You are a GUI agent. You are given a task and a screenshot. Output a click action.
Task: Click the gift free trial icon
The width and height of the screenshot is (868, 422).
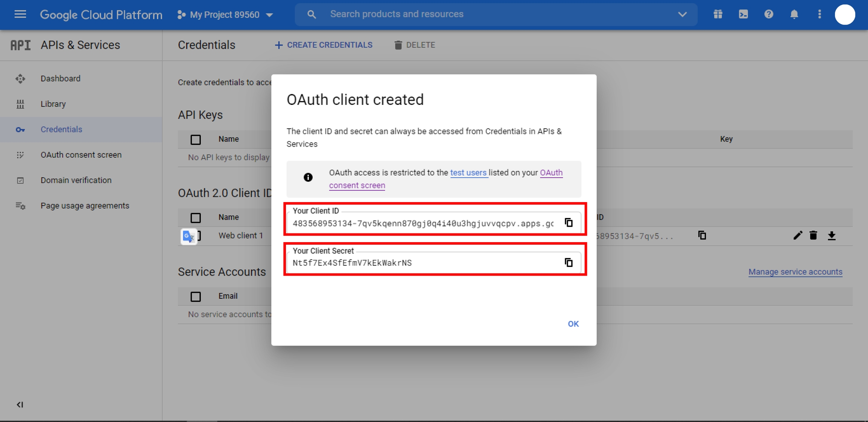point(718,14)
